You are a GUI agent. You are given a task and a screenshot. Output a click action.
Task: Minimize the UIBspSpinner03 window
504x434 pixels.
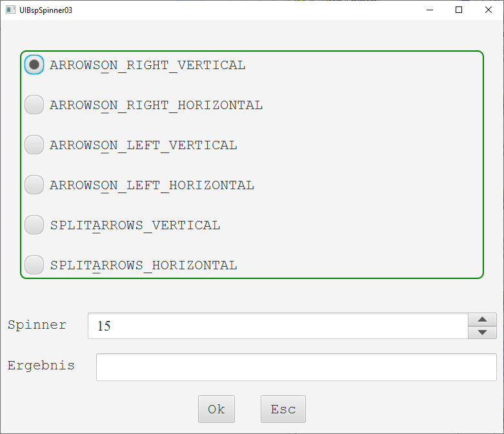pyautogui.click(x=429, y=10)
